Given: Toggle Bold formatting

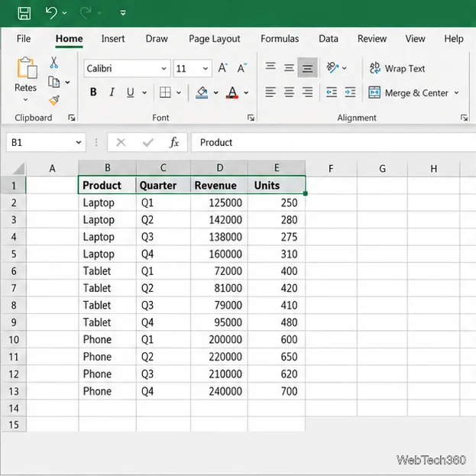Looking at the screenshot, I should point(93,92).
